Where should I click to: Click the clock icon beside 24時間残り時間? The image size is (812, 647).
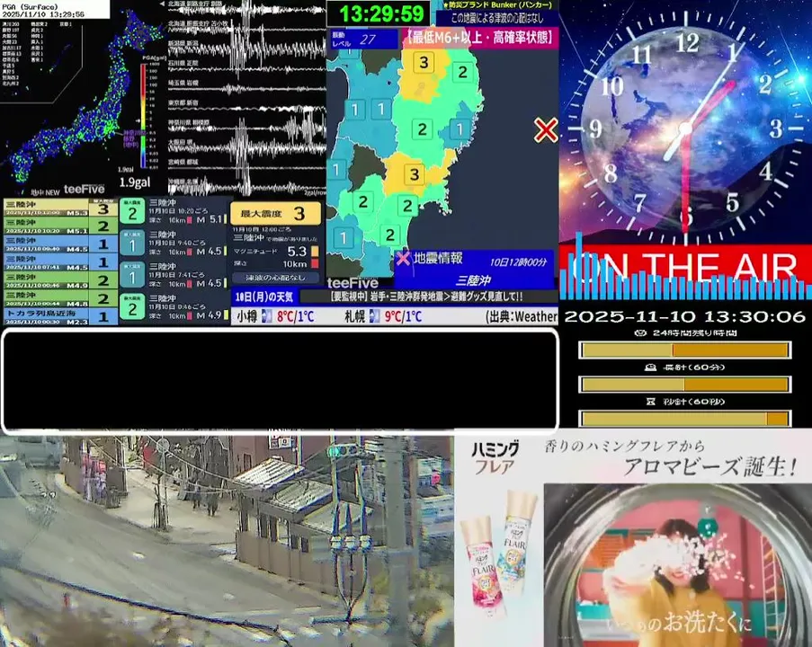coord(640,332)
